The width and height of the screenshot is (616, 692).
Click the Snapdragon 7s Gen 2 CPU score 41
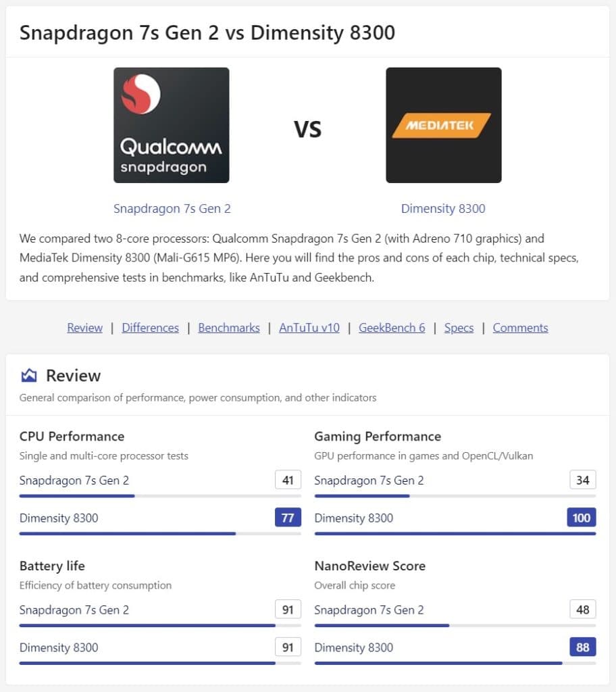click(288, 480)
